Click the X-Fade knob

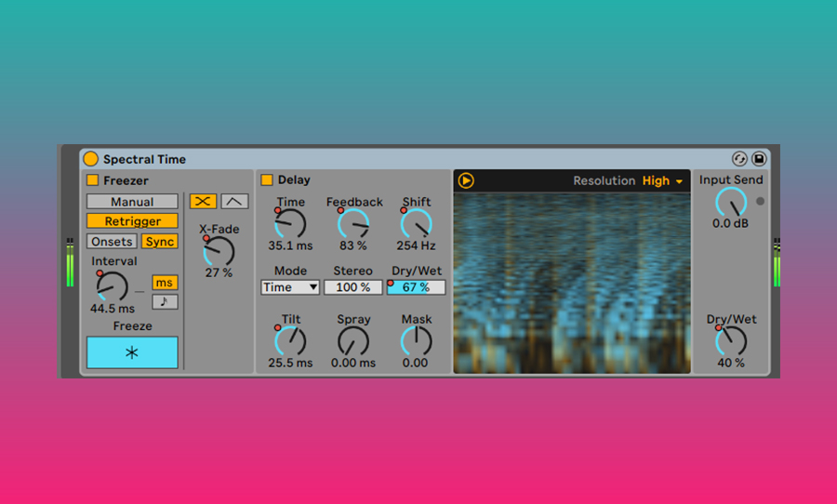[219, 251]
